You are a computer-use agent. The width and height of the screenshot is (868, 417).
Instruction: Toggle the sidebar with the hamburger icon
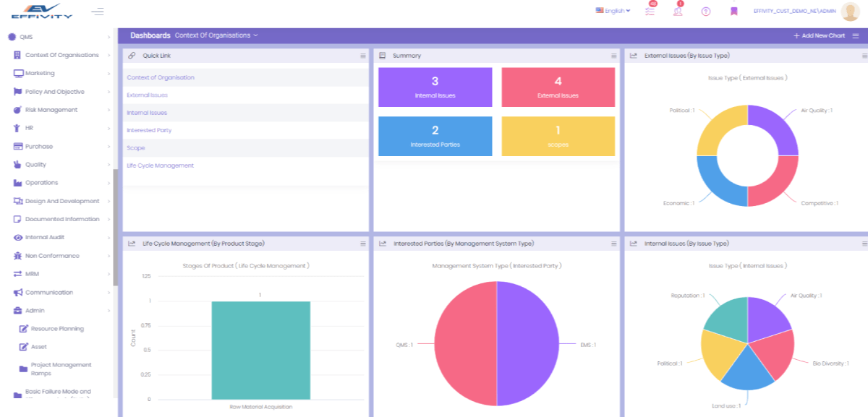(x=98, y=12)
